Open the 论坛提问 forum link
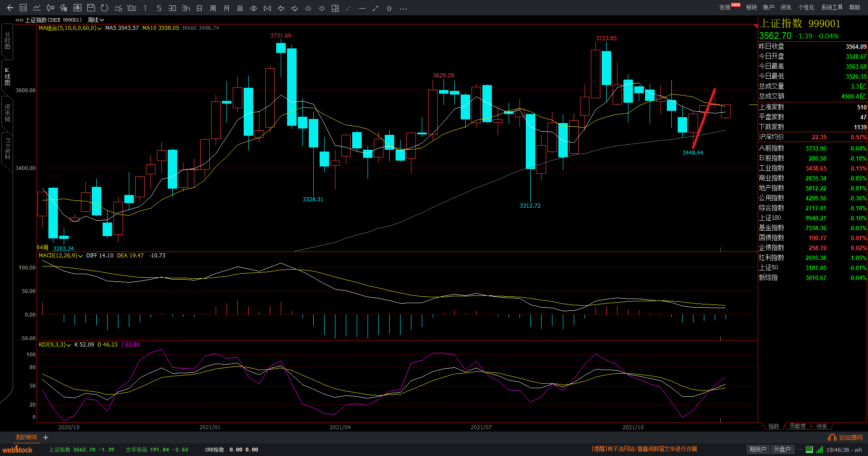Viewport: 868px width, 456px height. click(x=845, y=437)
